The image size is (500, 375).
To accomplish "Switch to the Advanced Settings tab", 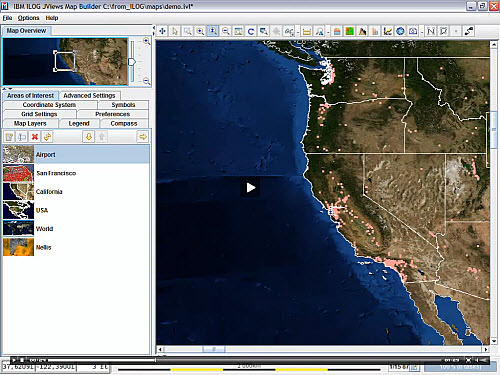I will [x=89, y=96].
